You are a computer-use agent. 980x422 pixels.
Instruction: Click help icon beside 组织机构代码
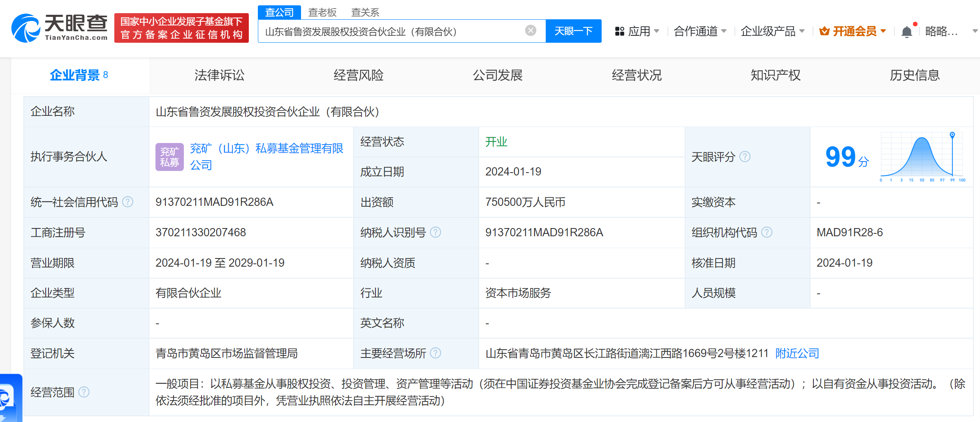pyautogui.click(x=767, y=232)
